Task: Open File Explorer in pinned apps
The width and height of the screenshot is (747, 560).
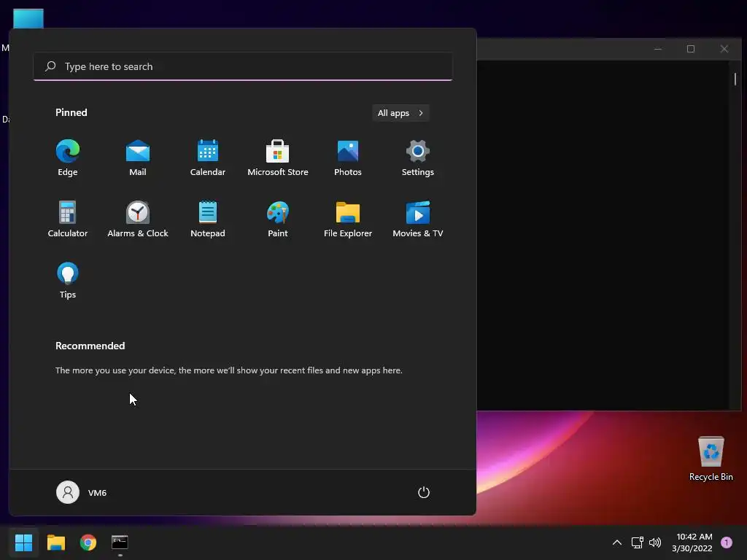Action: pos(348,219)
